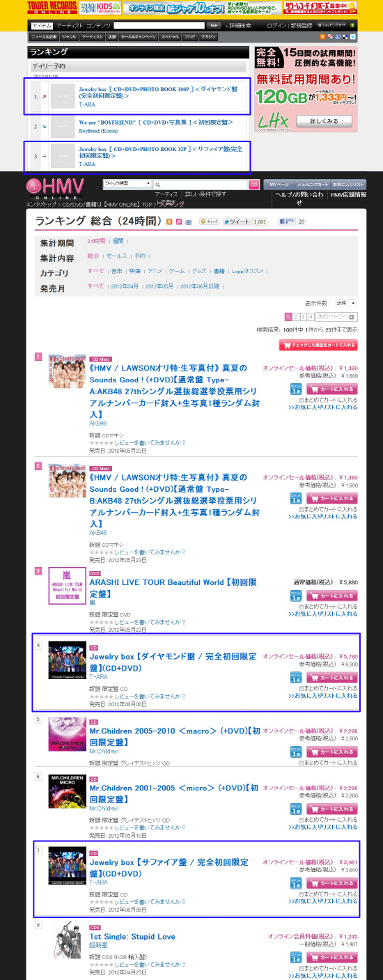Image resolution: width=383 pixels, height=980 pixels.
Task: Click the HMV keyword search input field
Action: click(201, 184)
